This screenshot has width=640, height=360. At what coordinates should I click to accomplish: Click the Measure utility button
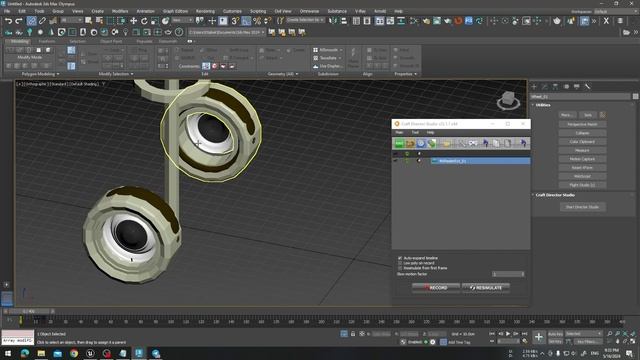pyautogui.click(x=582, y=150)
